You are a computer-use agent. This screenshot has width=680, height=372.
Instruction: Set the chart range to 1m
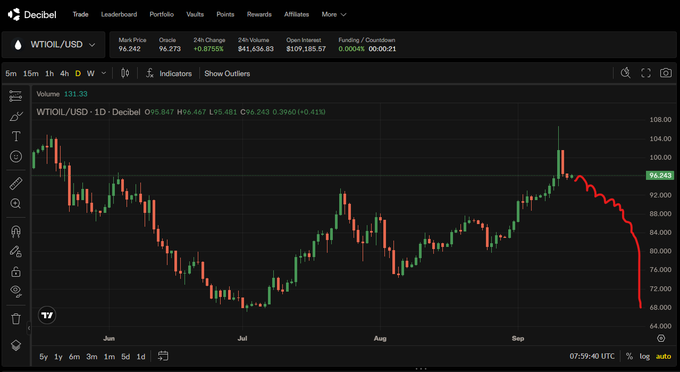click(x=109, y=356)
